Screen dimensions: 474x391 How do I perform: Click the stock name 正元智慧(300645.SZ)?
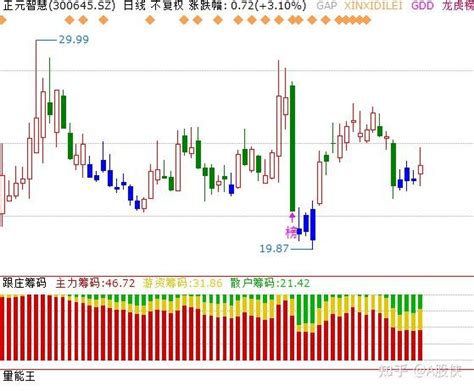tap(59, 5)
